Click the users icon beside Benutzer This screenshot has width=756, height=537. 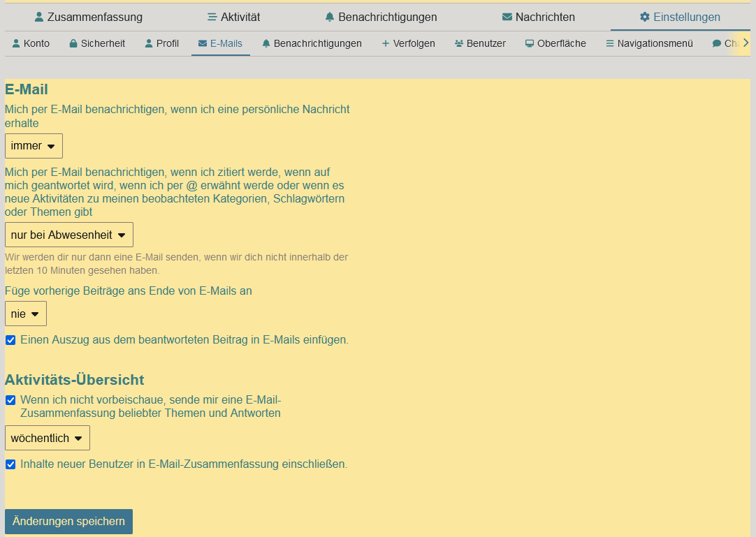pyautogui.click(x=459, y=43)
